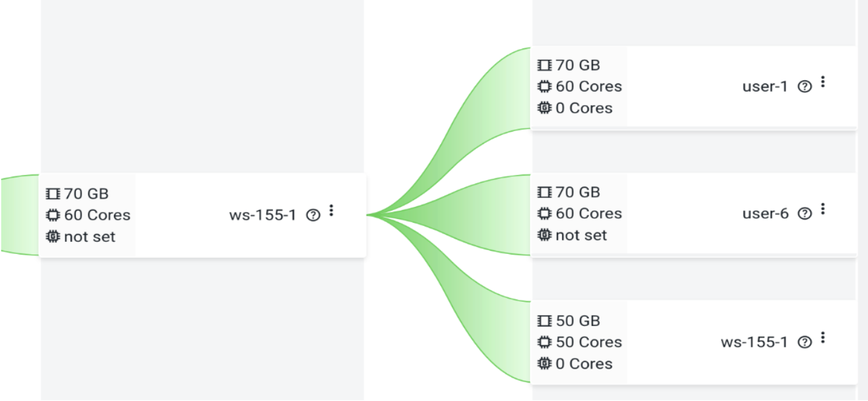Select the user-6 label

(x=765, y=214)
